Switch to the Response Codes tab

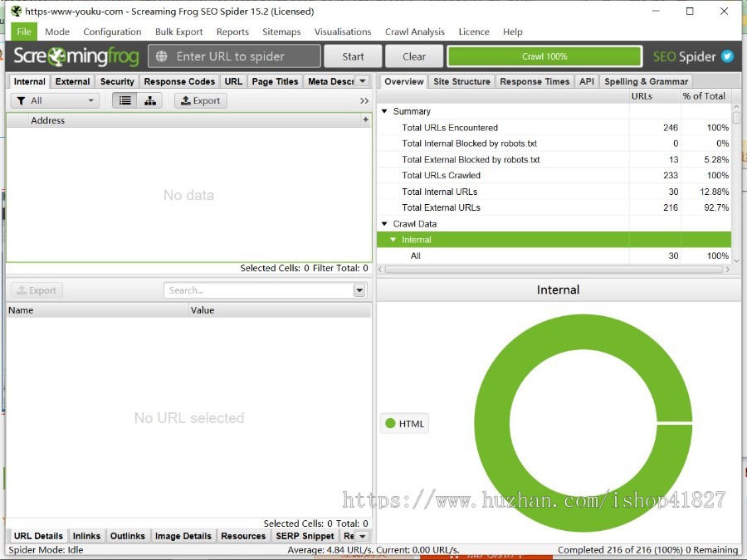coord(179,81)
